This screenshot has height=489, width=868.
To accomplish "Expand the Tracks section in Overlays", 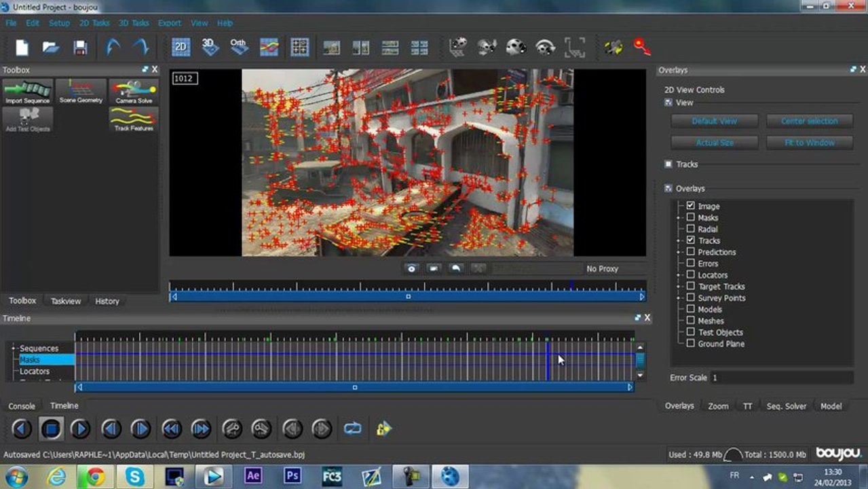I will pos(668,164).
